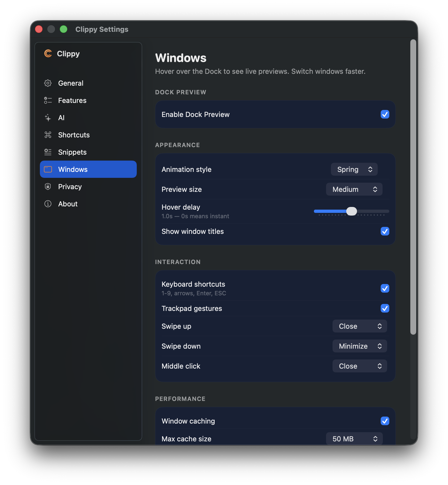Screen dimensions: 448x485
Task: Toggle the Window caching checkbox
Action: pos(385,421)
